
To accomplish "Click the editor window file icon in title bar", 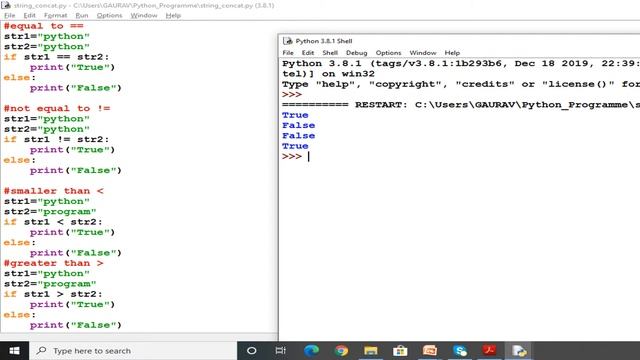I will pyautogui.click(x=6, y=5).
